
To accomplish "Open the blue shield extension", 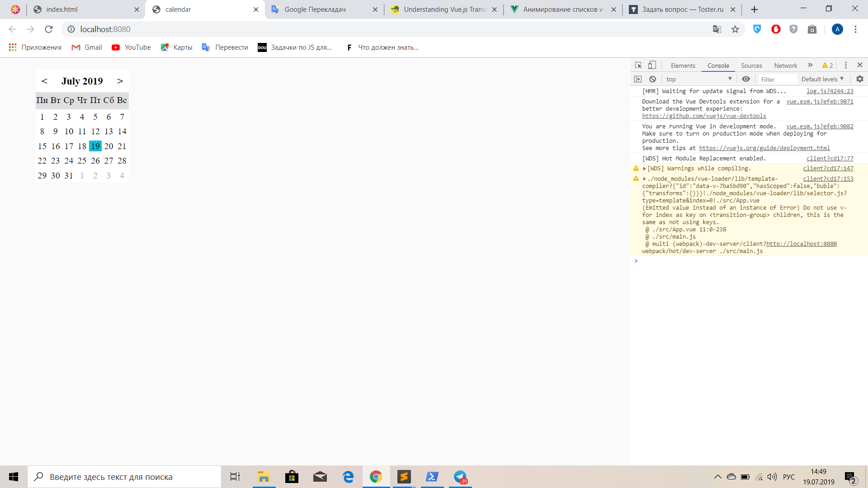I will (757, 29).
